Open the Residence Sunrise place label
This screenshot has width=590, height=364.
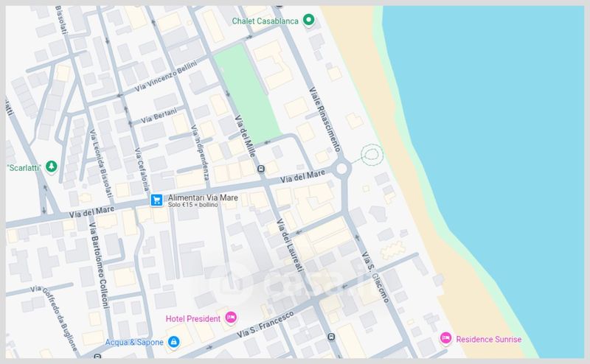(x=488, y=339)
